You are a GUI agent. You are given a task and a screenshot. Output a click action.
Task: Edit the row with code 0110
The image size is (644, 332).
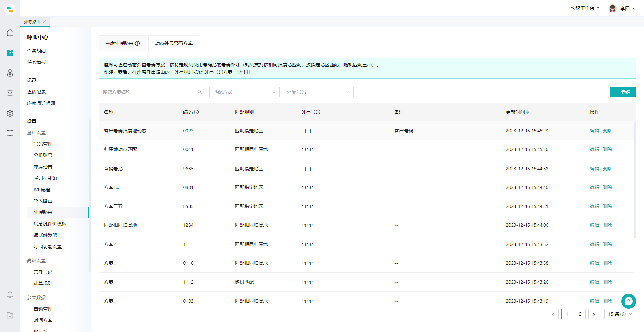[x=594, y=263]
